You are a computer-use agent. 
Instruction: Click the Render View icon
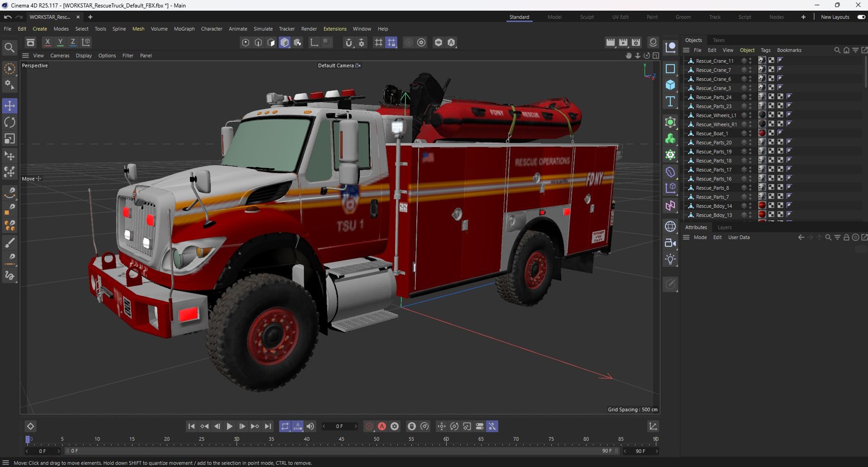tap(610, 42)
